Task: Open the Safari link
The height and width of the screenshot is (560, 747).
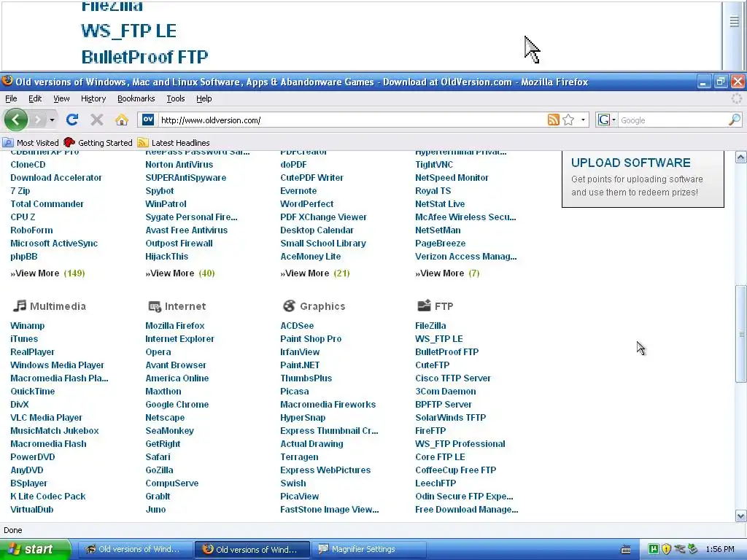Action: [158, 457]
